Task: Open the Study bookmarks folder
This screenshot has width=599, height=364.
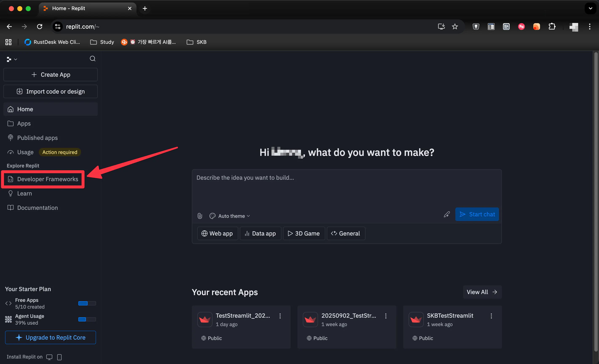Action: tap(102, 42)
